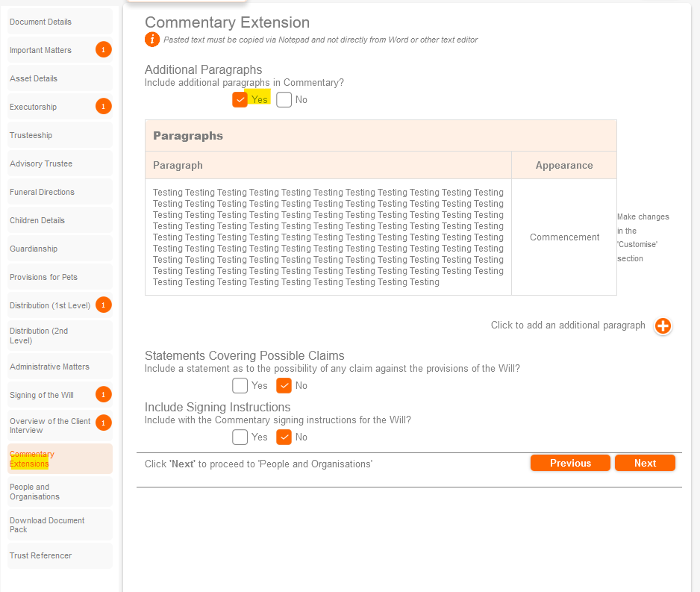Image resolution: width=700 pixels, height=592 pixels.
Task: Click the Overview of the Client Interview badge
Action: point(104,423)
